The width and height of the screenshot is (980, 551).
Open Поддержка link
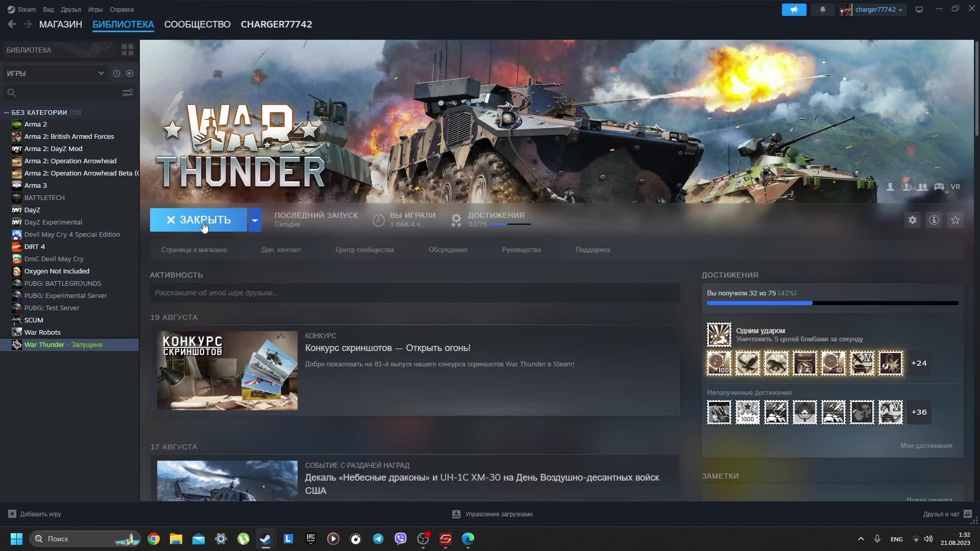click(x=593, y=249)
